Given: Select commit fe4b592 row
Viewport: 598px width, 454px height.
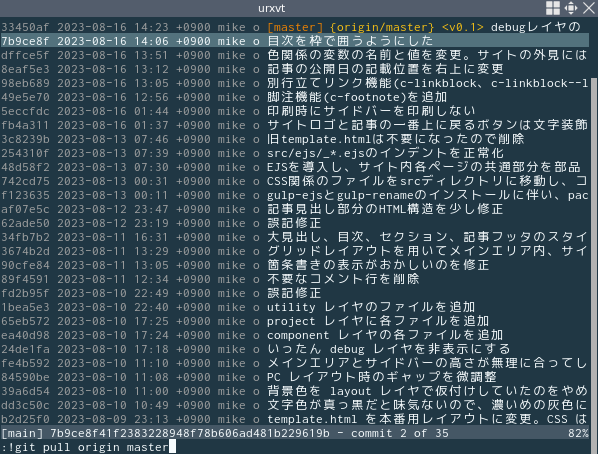Looking at the screenshot, I should point(294,364).
